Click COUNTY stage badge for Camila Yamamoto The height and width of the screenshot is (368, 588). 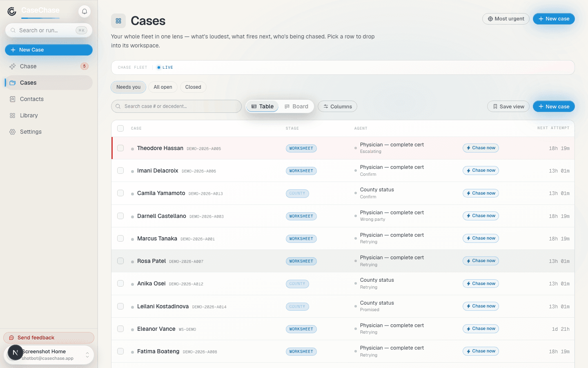297,193
